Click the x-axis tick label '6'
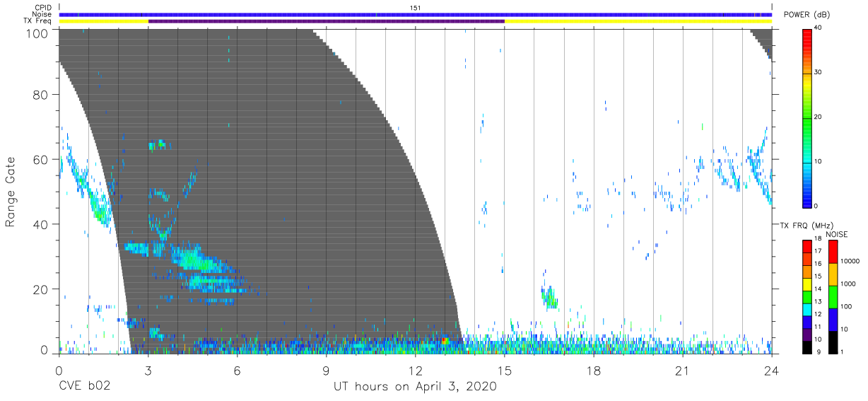Image resolution: width=868 pixels, height=401 pixels. coord(237,370)
